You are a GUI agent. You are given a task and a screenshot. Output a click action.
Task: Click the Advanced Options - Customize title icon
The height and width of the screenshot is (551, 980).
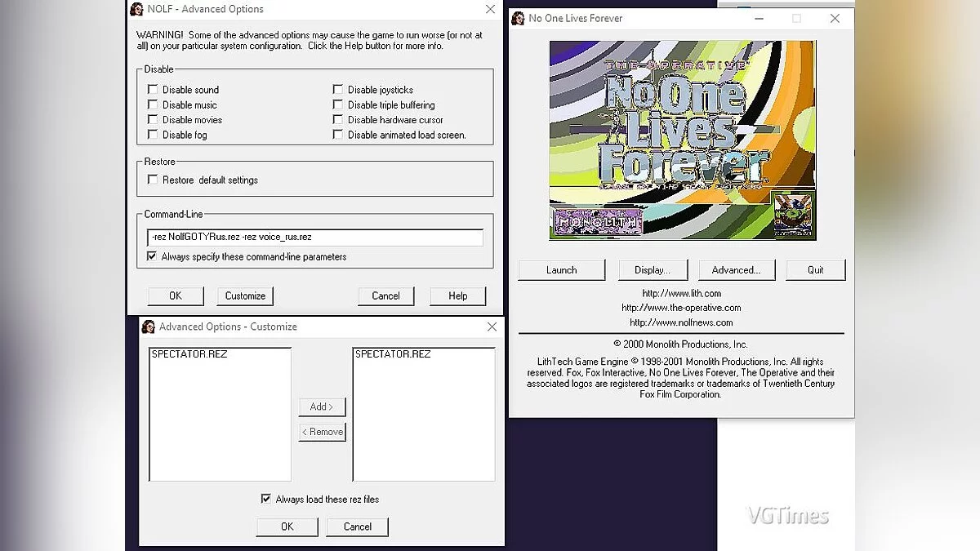click(149, 327)
